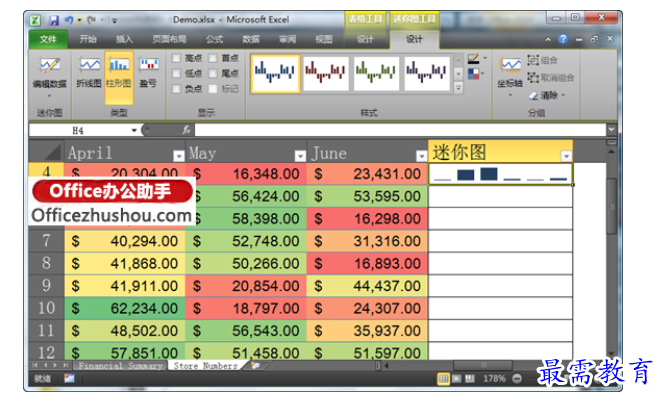Open the 表格工具 设计 (Table Tools Design) tab
This screenshot has width=661, height=403.
point(365,39)
